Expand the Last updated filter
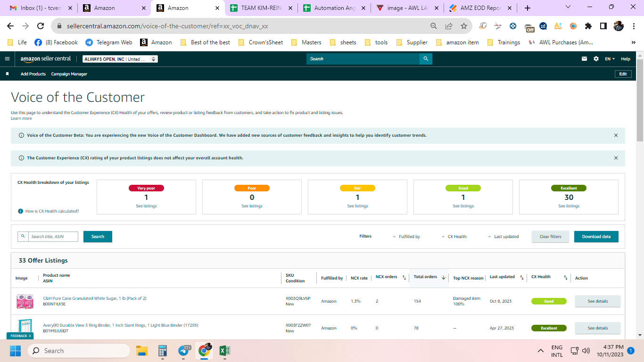Screen dimensions: 644x362 504,237
